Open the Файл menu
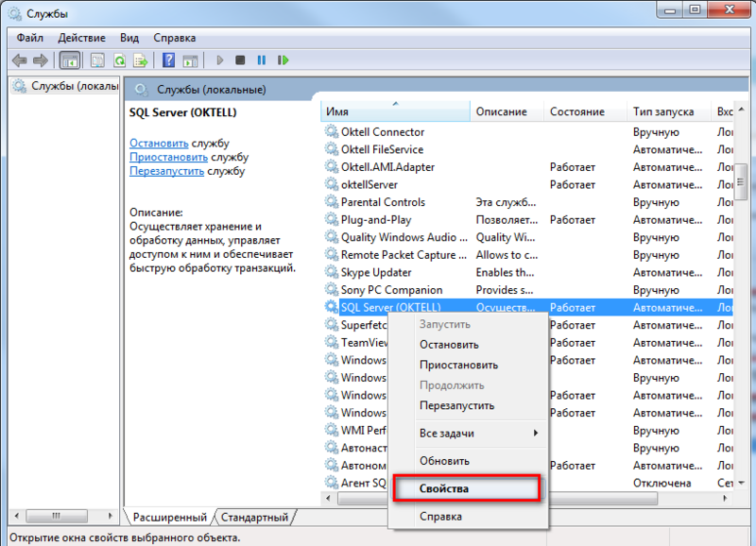Viewport: 756px width, 546px height. pyautogui.click(x=30, y=38)
